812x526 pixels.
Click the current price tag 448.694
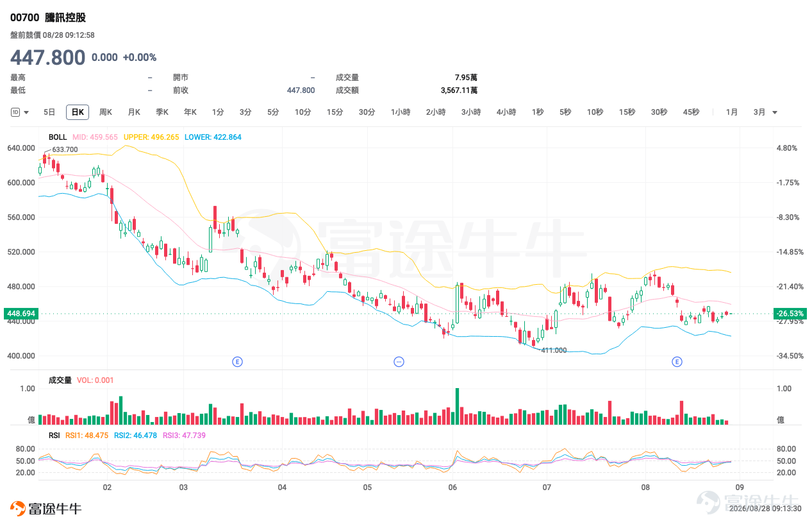point(21,314)
